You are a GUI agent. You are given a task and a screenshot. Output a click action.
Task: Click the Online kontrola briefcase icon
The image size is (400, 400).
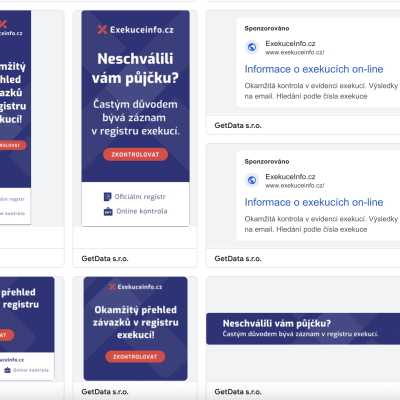click(x=108, y=211)
